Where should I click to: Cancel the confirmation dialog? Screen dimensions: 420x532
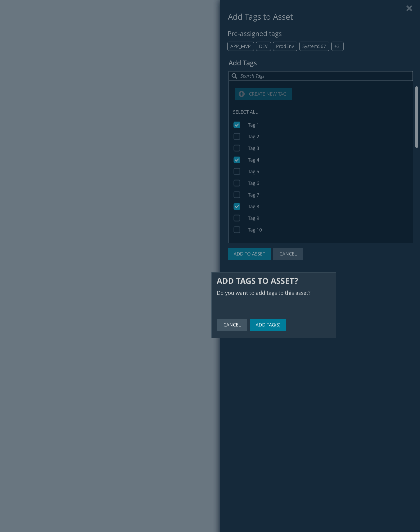pos(232,325)
